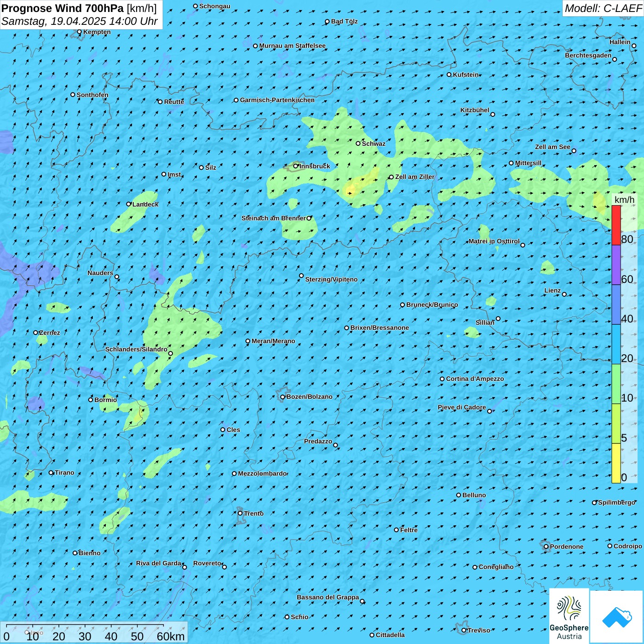
Task: Click the Trento city marker
Action: [x=240, y=513]
